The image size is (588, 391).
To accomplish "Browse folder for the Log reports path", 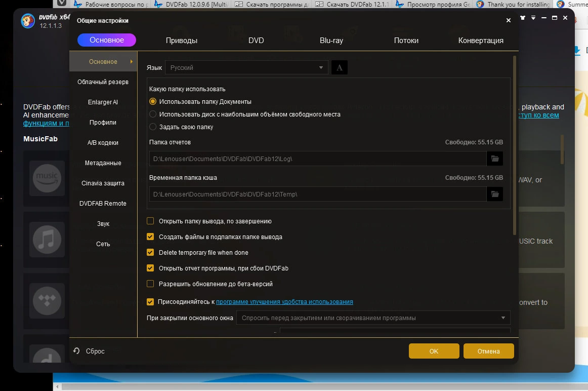I will 494,159.
